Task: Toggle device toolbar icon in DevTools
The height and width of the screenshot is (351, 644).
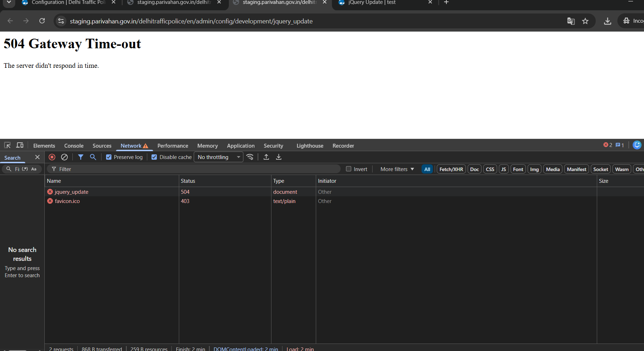Action: click(20, 145)
